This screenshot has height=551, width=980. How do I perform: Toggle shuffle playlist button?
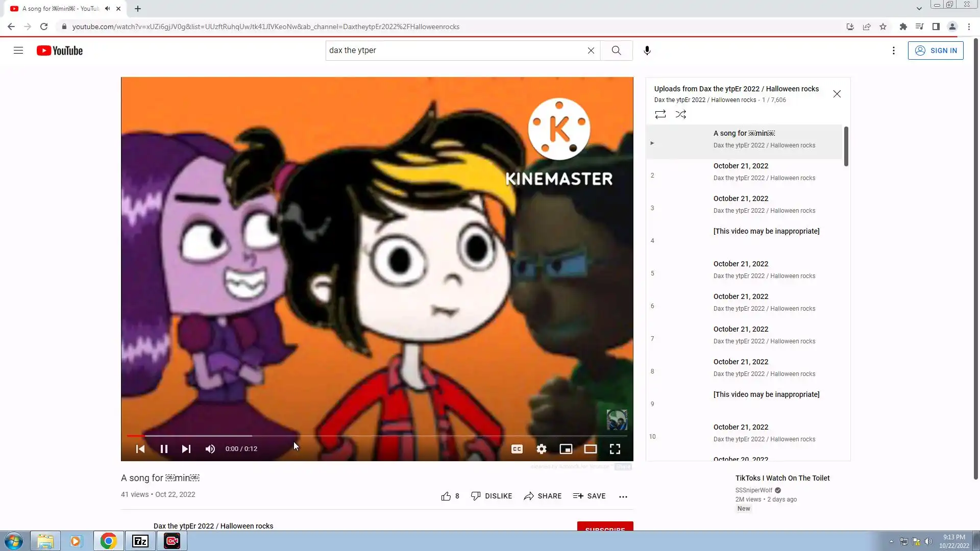click(x=680, y=114)
